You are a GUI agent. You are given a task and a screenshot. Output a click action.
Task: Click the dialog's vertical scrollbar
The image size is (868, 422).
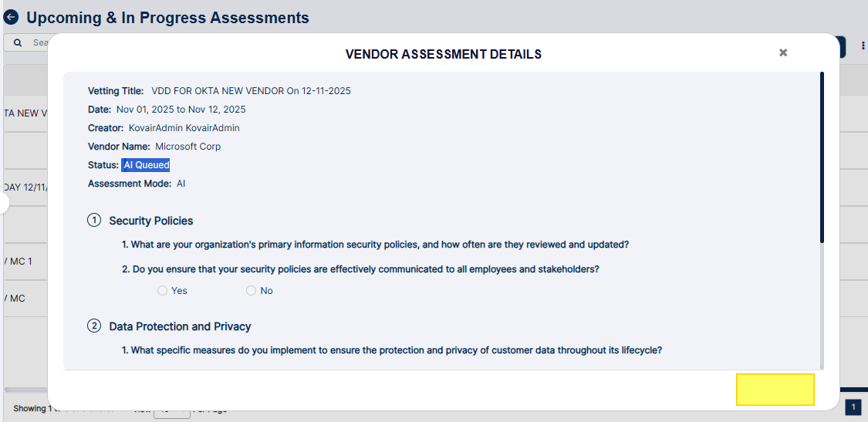click(822, 158)
